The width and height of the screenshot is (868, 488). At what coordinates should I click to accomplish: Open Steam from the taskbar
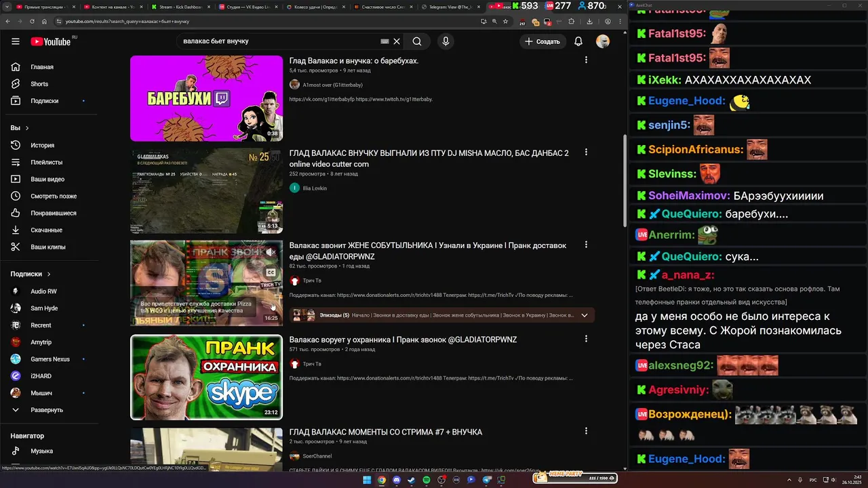coord(412,480)
